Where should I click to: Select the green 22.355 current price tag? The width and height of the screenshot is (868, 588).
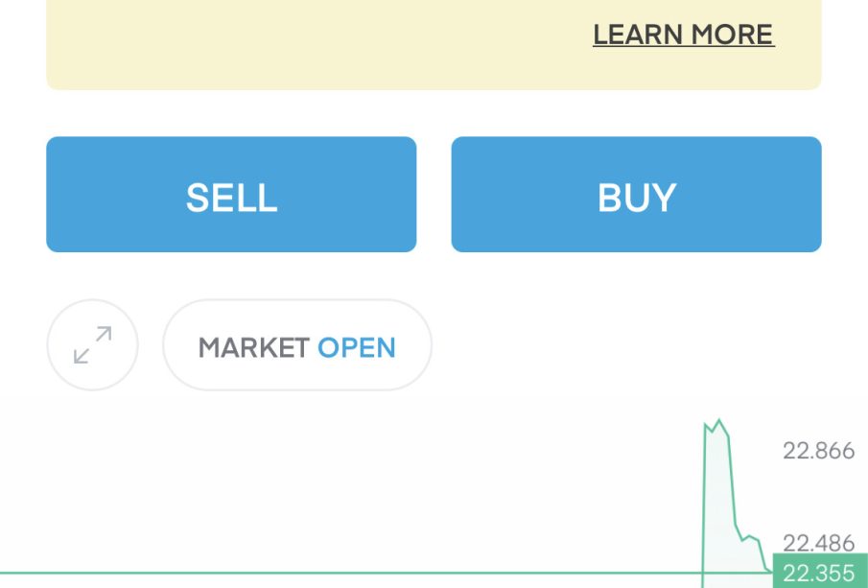pos(819,574)
